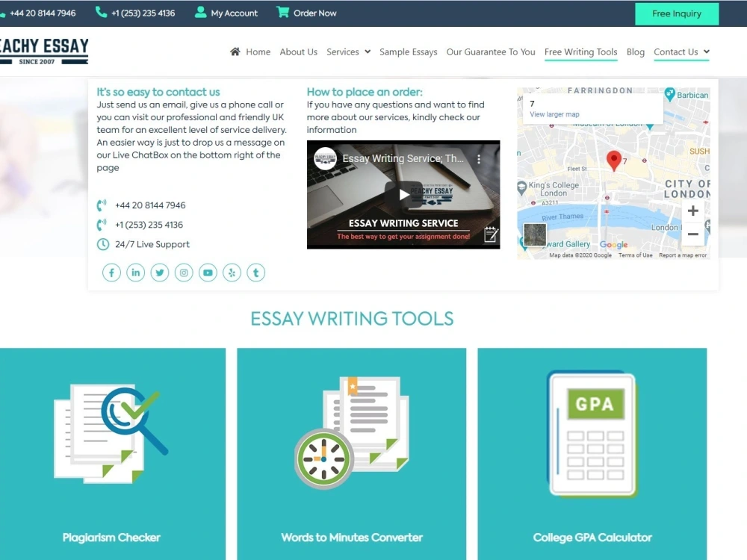The image size is (747, 560).
Task: Expand the Services dropdown arrow
Action: click(368, 52)
